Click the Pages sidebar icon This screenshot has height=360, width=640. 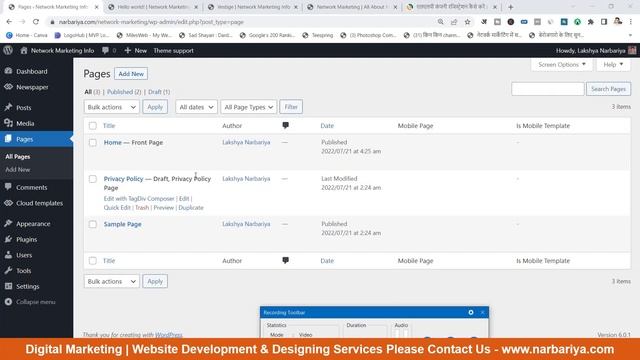[8, 139]
